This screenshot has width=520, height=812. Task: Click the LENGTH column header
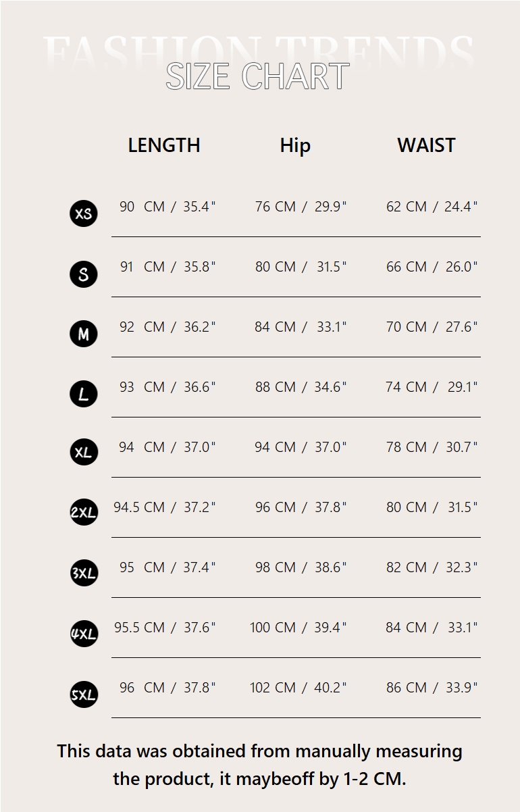pyautogui.click(x=164, y=145)
